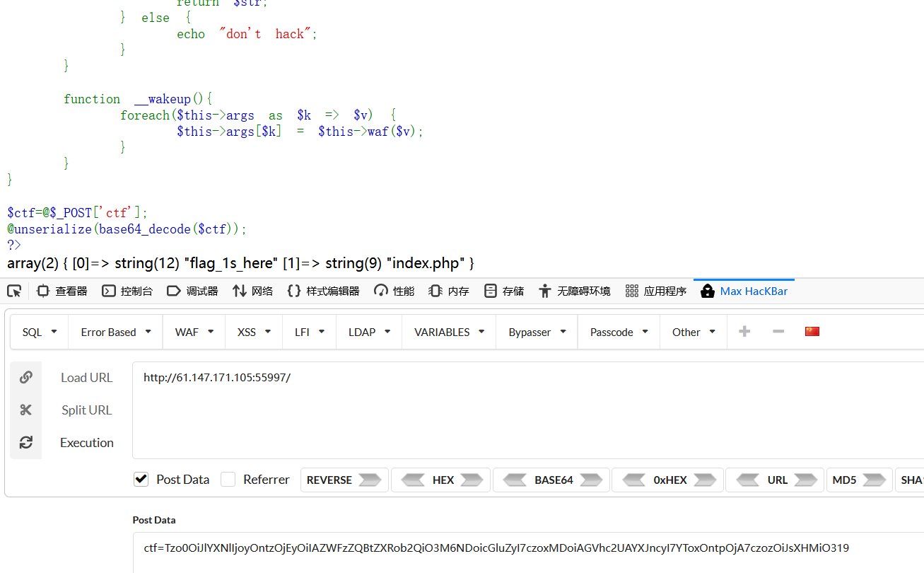Activate the element picker icon in devtools

14,291
